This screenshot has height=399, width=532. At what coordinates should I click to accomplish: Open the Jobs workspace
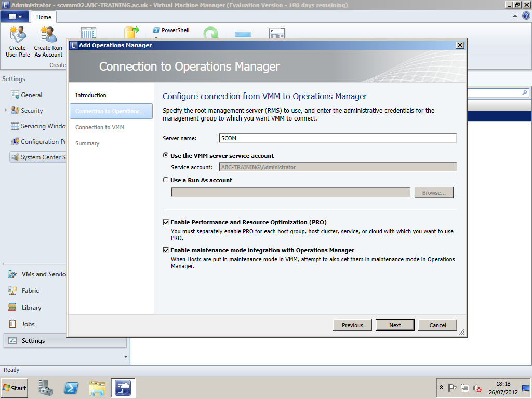pyautogui.click(x=28, y=324)
